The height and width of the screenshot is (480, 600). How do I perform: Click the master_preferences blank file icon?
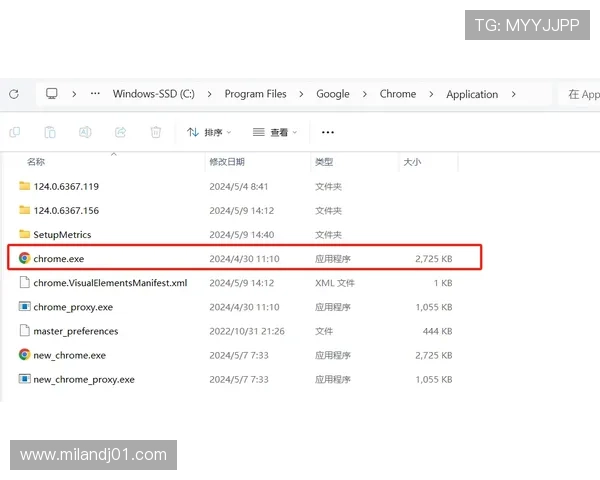click(x=24, y=330)
